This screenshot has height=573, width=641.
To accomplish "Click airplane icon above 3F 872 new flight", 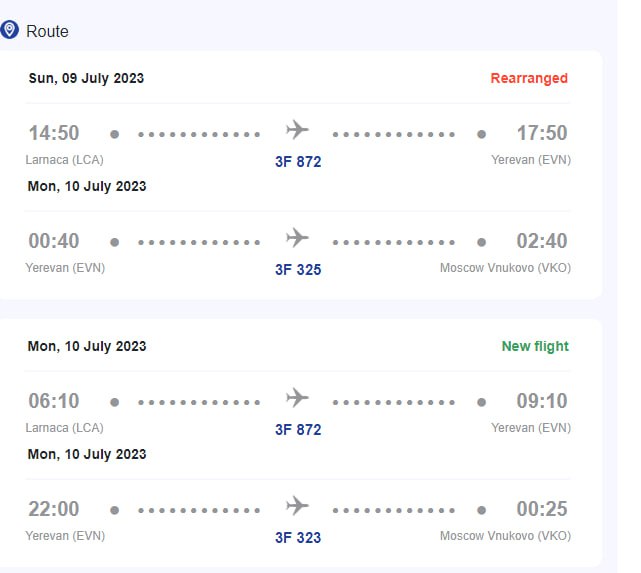I will pyautogui.click(x=298, y=398).
